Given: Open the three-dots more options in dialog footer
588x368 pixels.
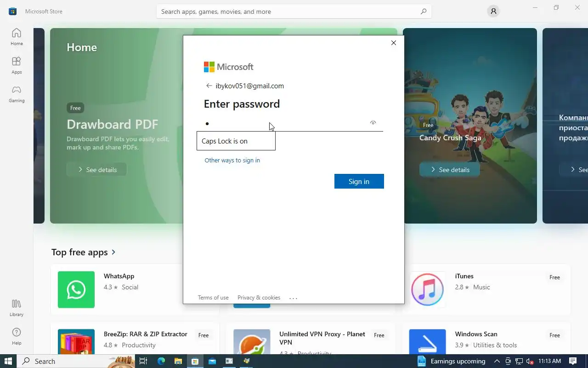Looking at the screenshot, I should [x=293, y=298].
